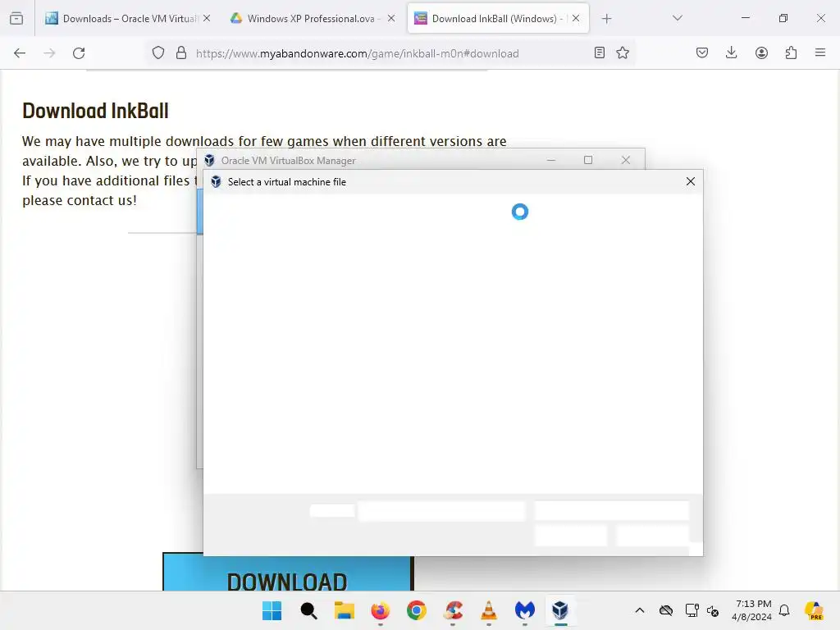Open the Firefox hamburger application menu
The image size is (840, 630).
pos(820,53)
